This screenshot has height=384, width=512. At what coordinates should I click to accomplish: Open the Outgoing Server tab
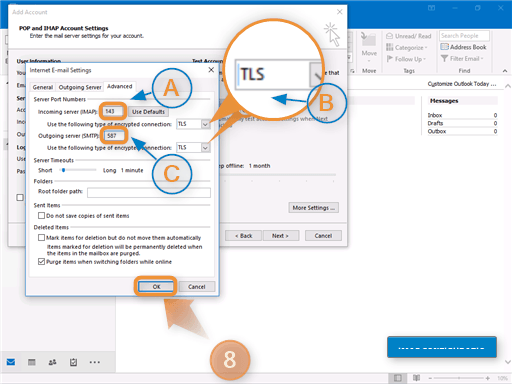coord(80,87)
